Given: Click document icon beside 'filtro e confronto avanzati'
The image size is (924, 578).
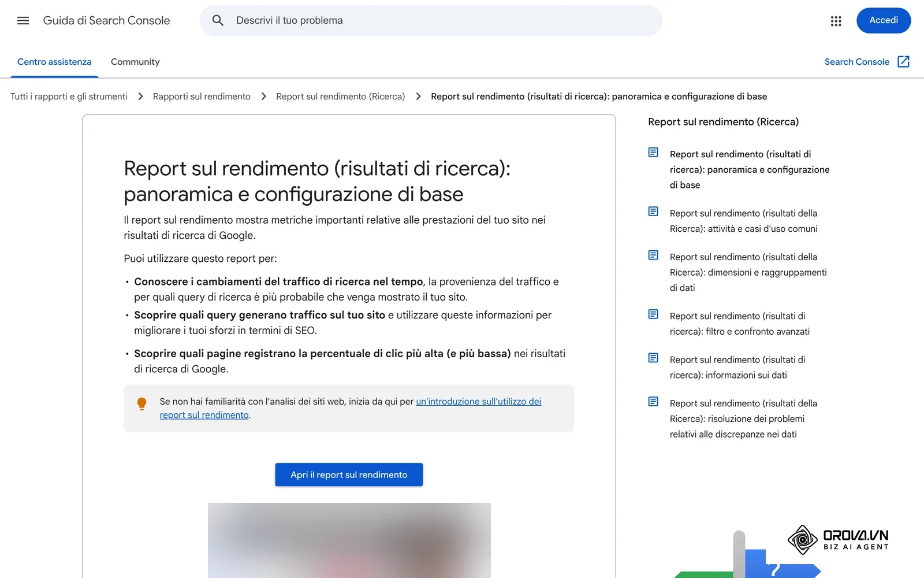Looking at the screenshot, I should pos(653,314).
